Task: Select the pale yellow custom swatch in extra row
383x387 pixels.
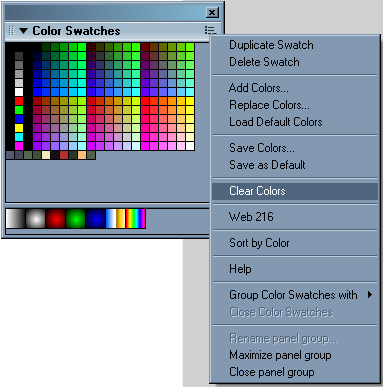Action: click(x=46, y=155)
